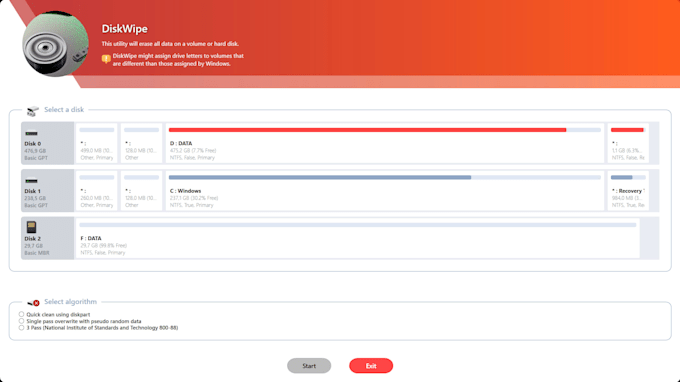Click the DiskWipe title text

point(124,29)
